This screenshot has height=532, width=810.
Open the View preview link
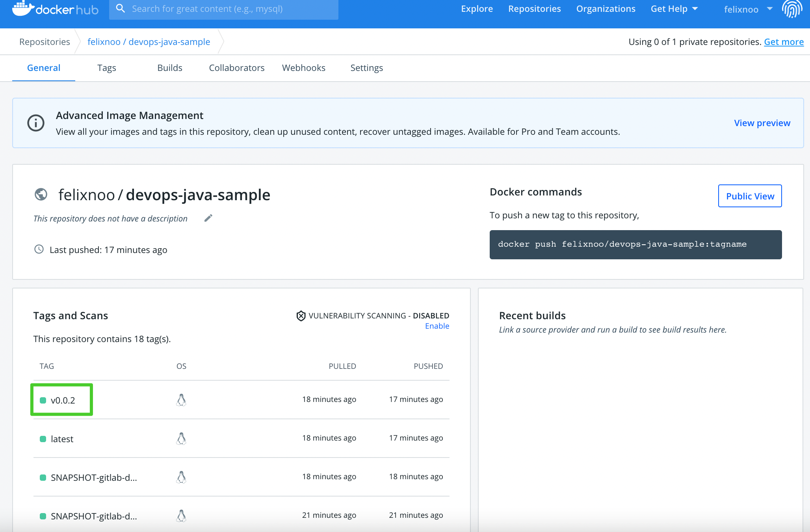pos(762,123)
